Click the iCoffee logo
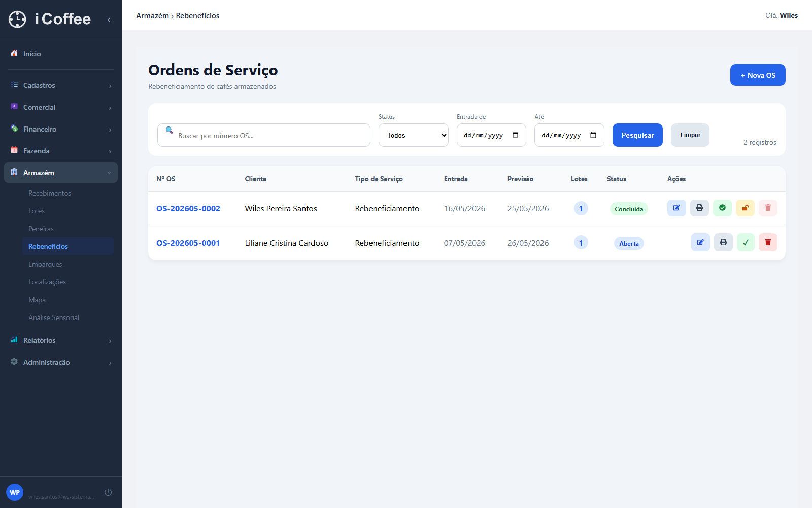 click(x=50, y=19)
